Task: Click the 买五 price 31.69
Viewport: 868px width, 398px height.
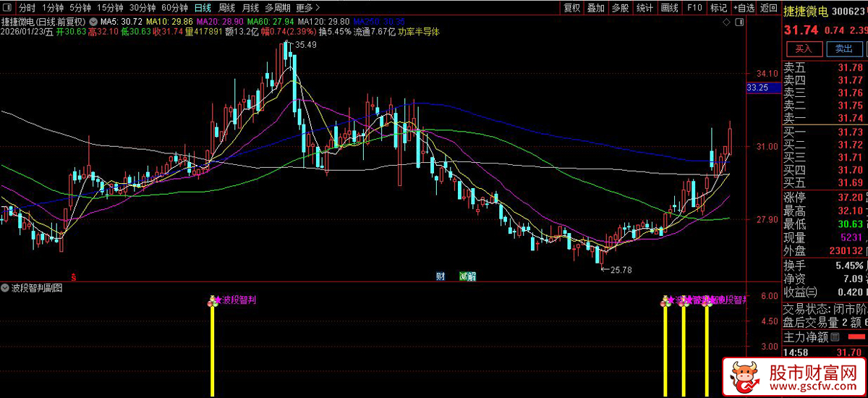Action: click(850, 182)
